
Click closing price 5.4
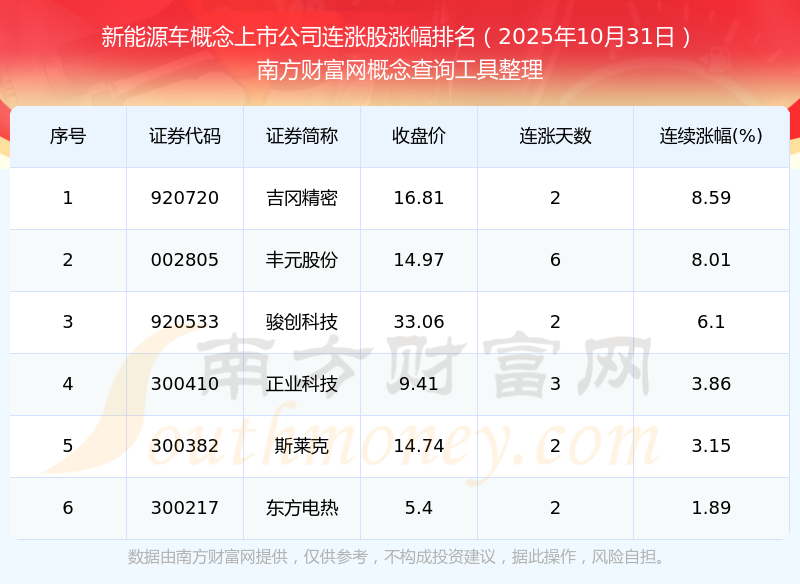click(419, 508)
